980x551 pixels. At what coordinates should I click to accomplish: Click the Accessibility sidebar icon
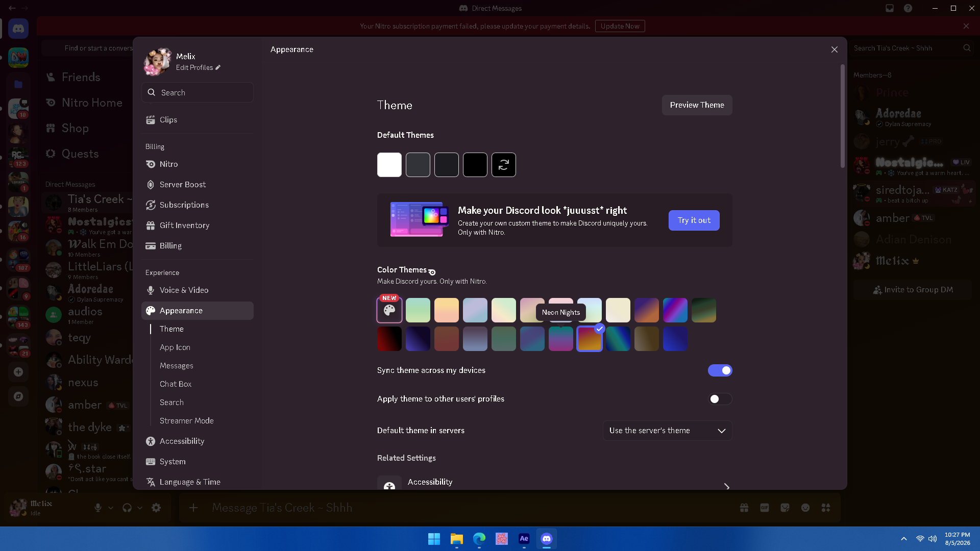pyautogui.click(x=151, y=441)
